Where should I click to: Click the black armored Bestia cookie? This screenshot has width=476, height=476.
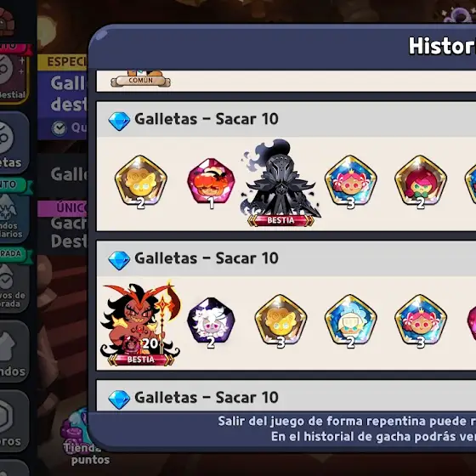(280, 183)
